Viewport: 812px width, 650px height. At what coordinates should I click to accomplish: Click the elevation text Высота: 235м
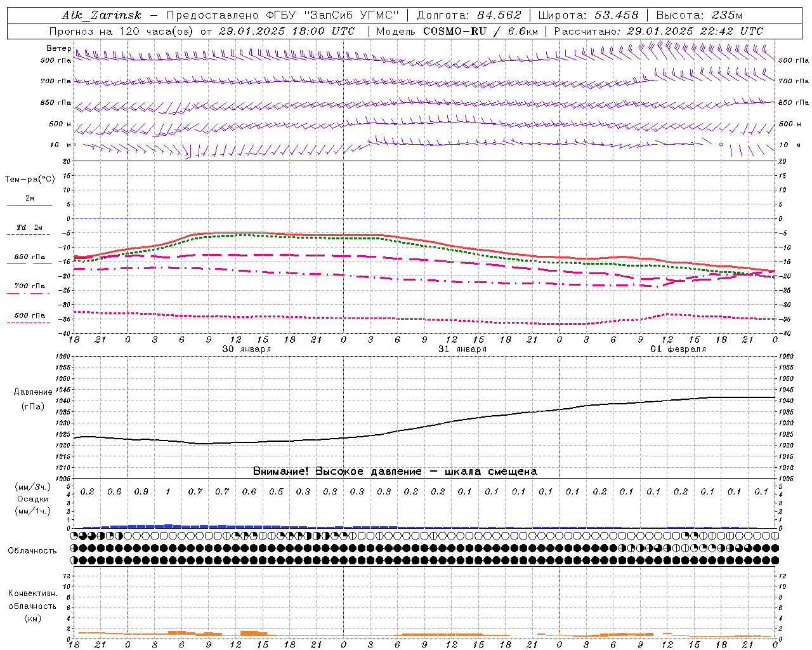point(699,15)
